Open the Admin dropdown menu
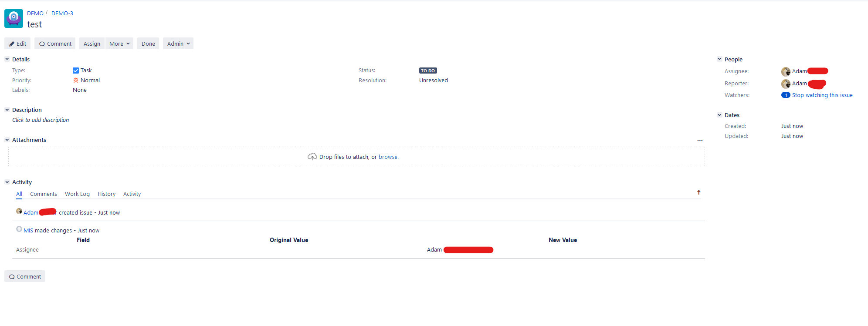This screenshot has height=326, width=868. [178, 44]
